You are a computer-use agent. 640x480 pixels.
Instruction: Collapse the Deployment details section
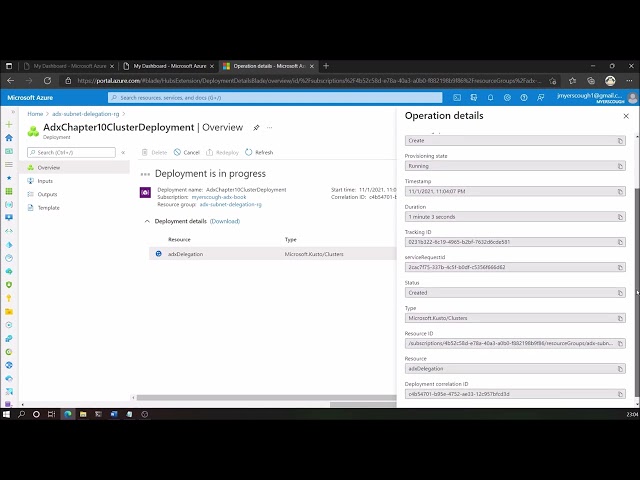147,221
